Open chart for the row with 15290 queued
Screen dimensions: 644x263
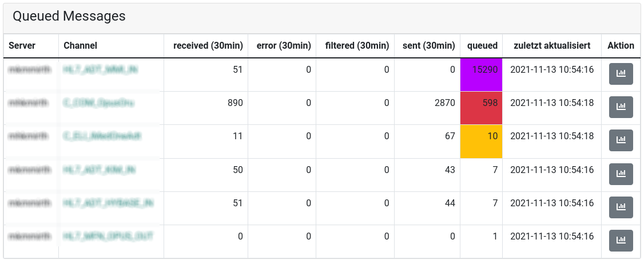click(621, 74)
